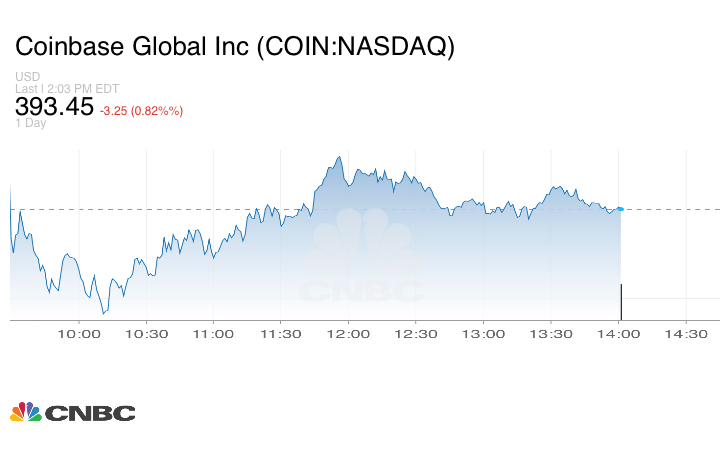
Task: Select the 13:30 mark on the time axis
Action: point(551,334)
